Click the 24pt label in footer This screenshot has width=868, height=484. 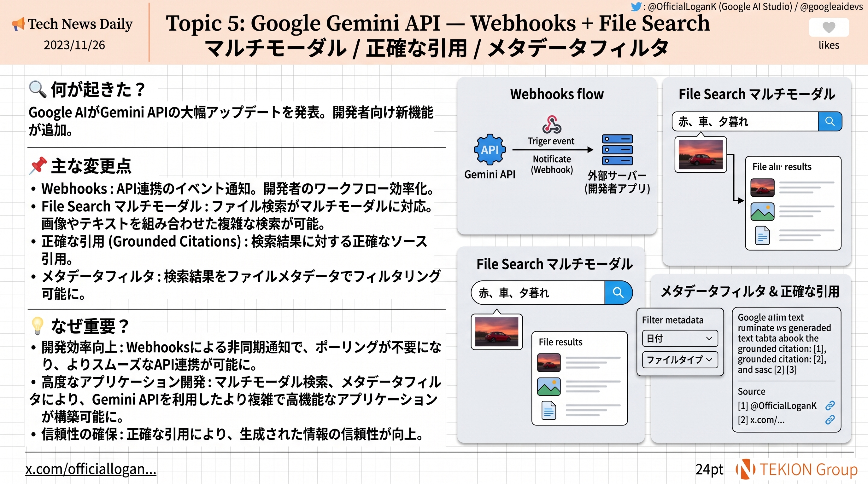(x=709, y=469)
